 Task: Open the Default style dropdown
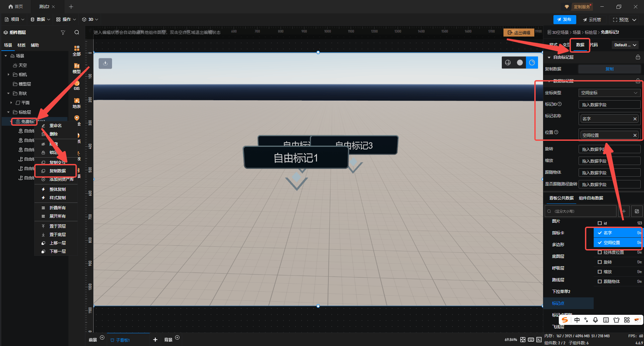(x=625, y=45)
